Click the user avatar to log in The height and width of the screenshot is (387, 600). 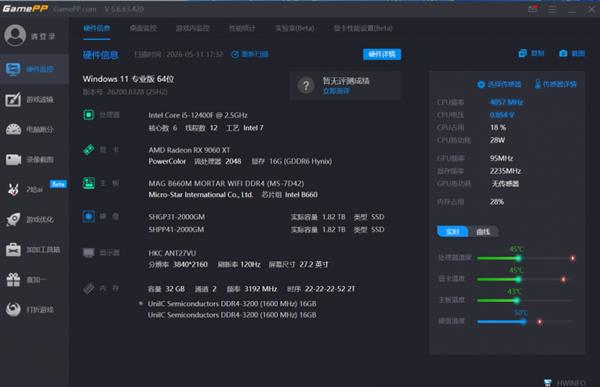coord(15,36)
